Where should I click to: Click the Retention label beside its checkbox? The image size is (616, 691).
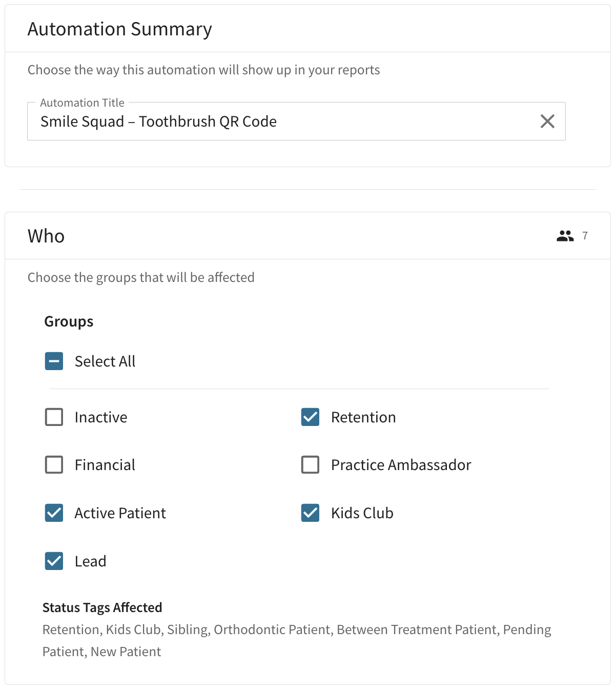(363, 417)
